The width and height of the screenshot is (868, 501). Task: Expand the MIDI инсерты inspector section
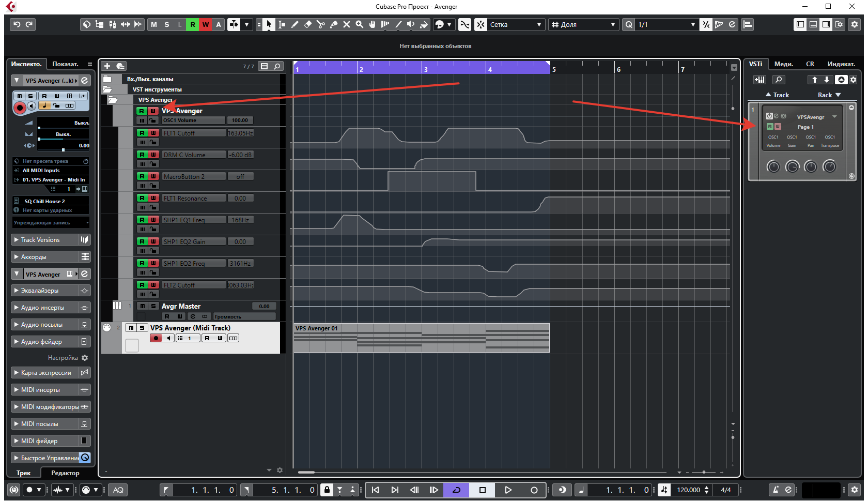click(45, 390)
